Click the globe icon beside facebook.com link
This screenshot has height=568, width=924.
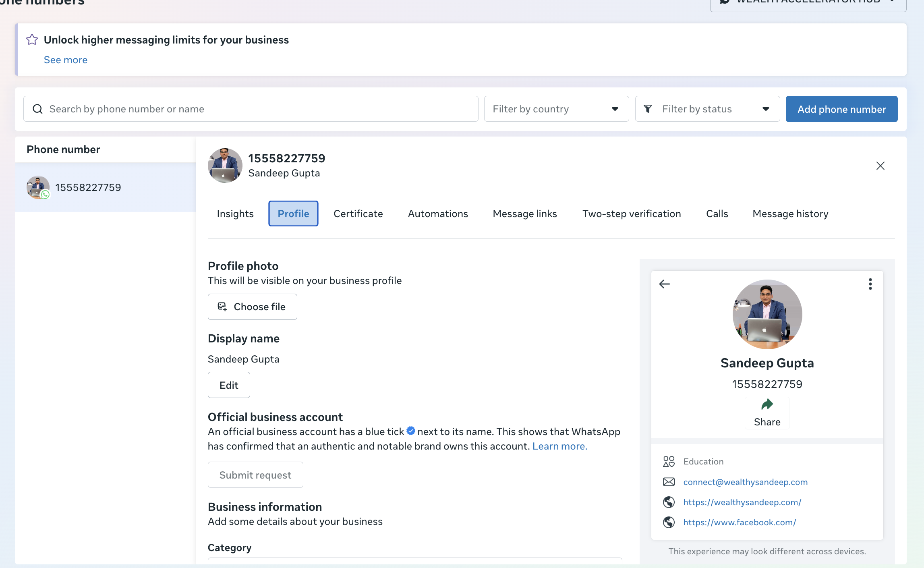pyautogui.click(x=669, y=522)
